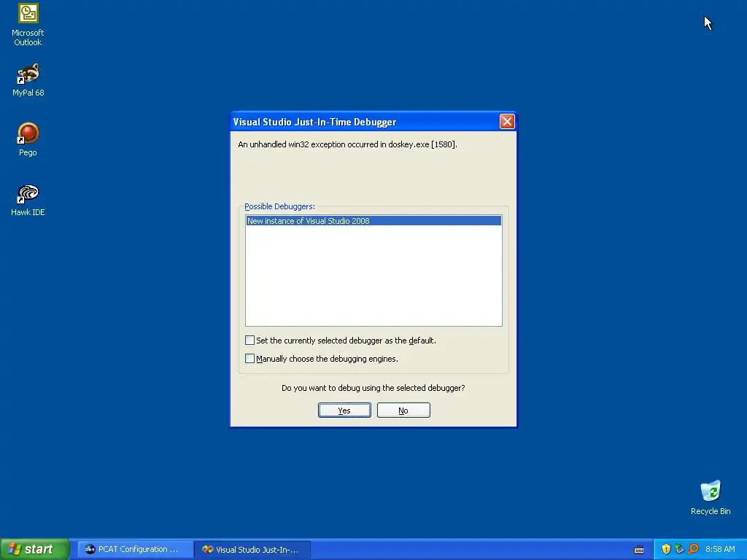Click the 8:58 AM taskbar clock

click(720, 549)
